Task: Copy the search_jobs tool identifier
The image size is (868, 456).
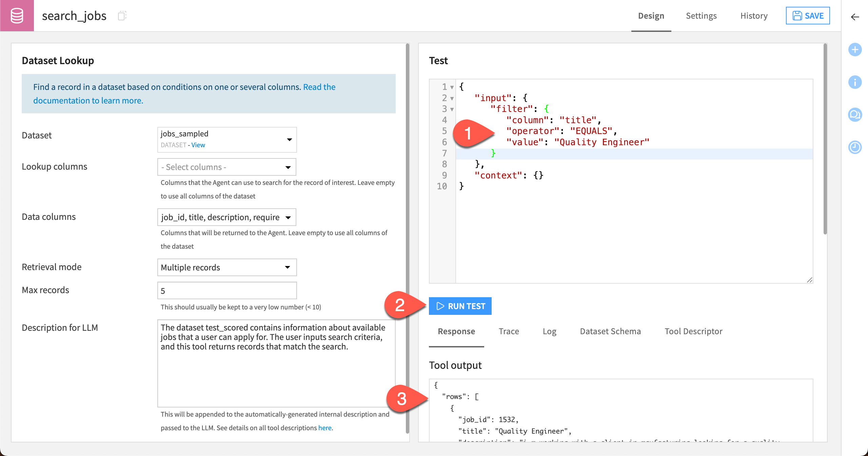Action: click(123, 16)
